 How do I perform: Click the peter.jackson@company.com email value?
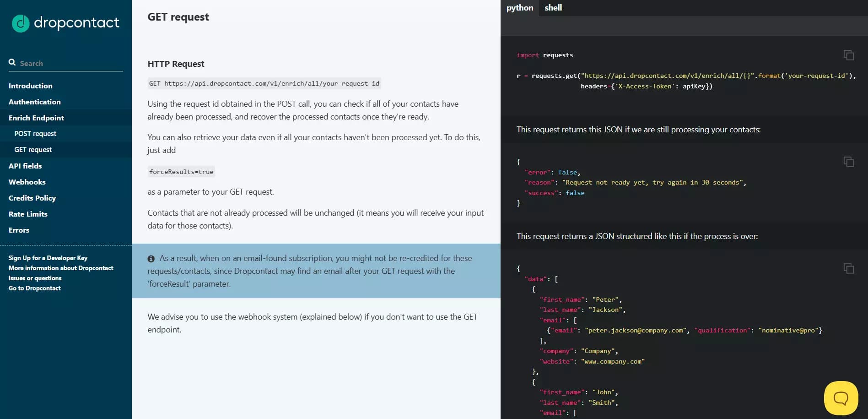(636, 330)
